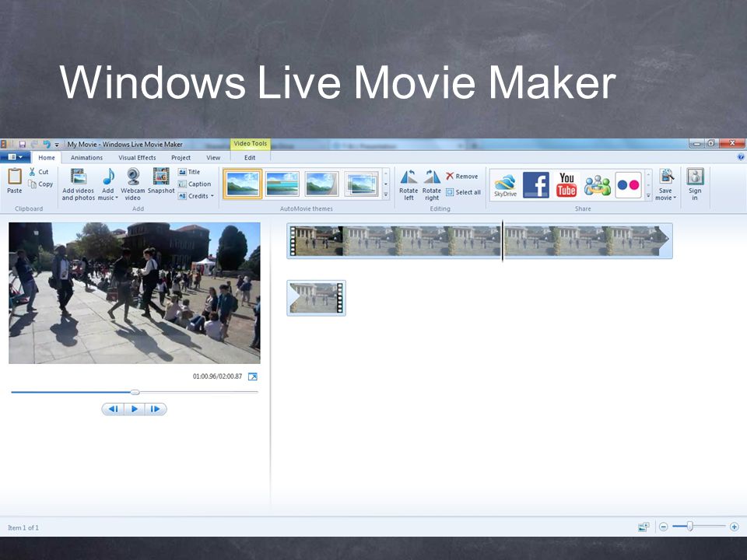Open the Visual Effects tab
747x560 pixels.
pos(137,158)
